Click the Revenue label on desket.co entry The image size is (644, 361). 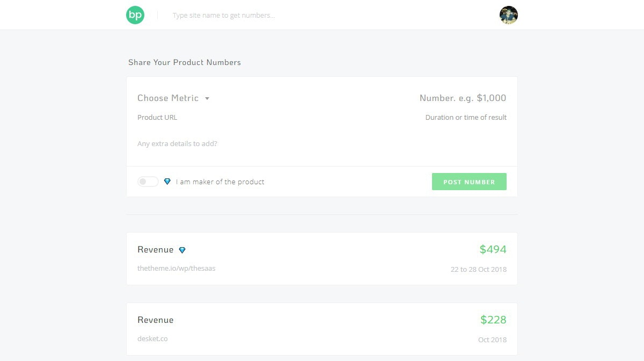[x=155, y=320]
